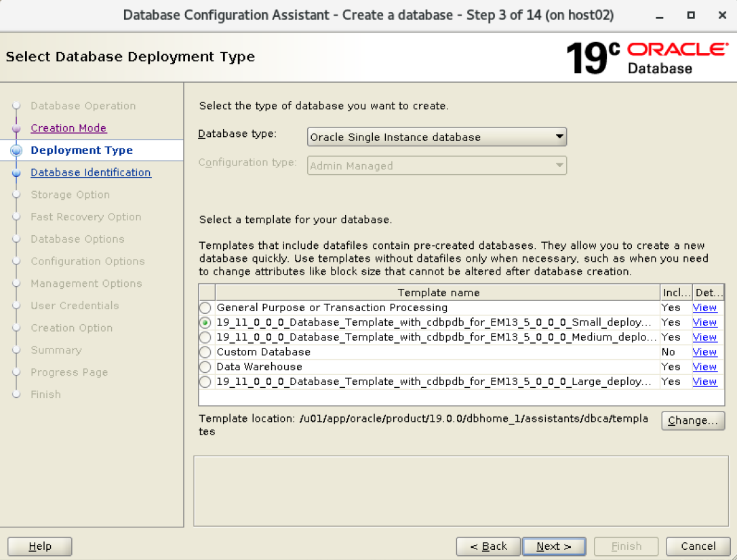Screen dimensions: 737x560
Task: Click the Creation Mode step bullet icon
Action: (16, 128)
